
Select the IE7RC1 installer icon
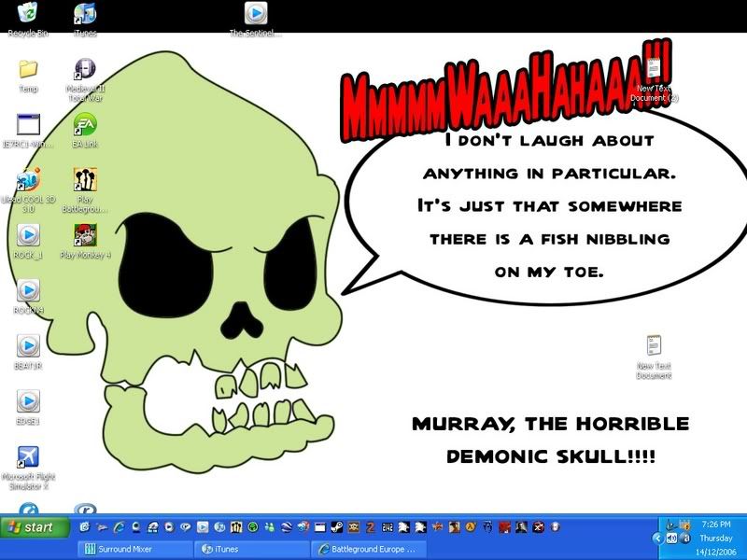click(28, 131)
